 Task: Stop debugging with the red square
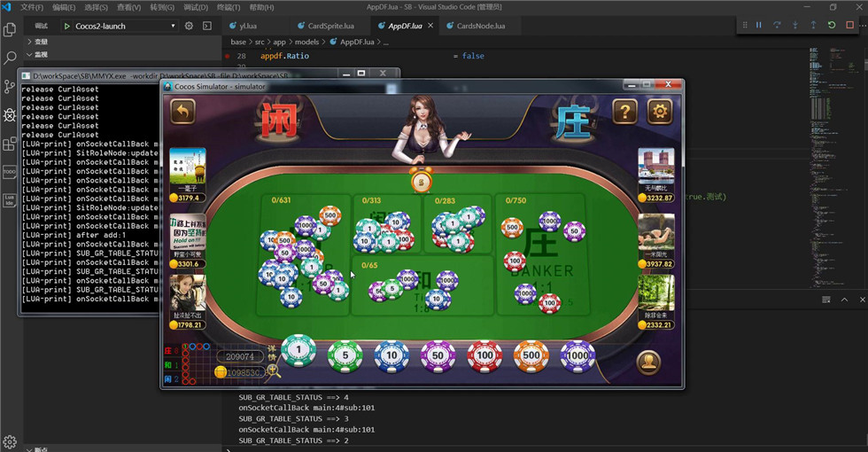pyautogui.click(x=849, y=25)
